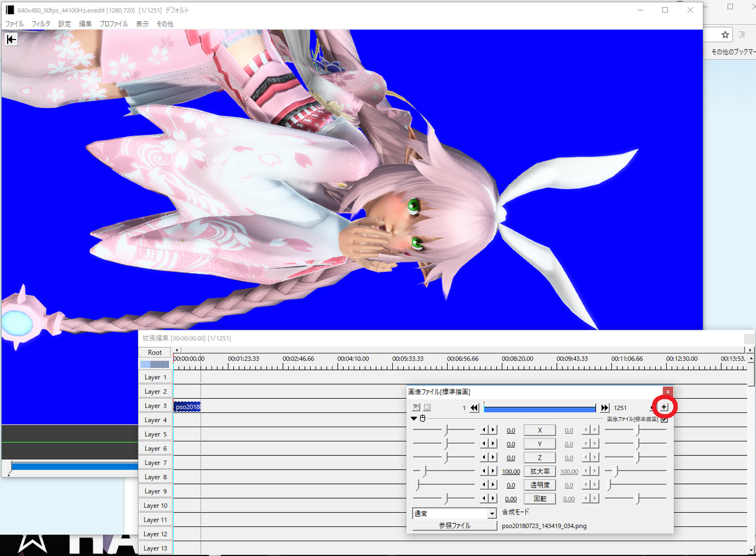Viewport: 756px width, 556px height.
Task: Increase 回転 value with right arrow
Action: (493, 498)
